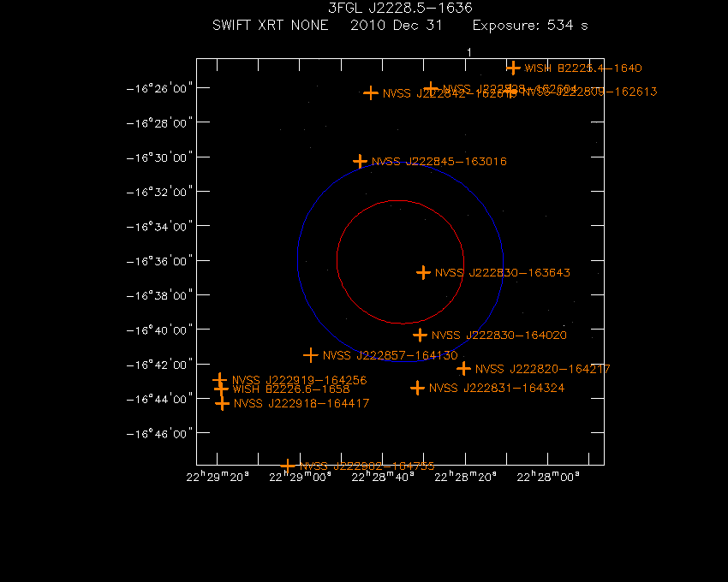Click the declination label -16°38'00"
This screenshot has height=582, width=728.
pos(159,295)
